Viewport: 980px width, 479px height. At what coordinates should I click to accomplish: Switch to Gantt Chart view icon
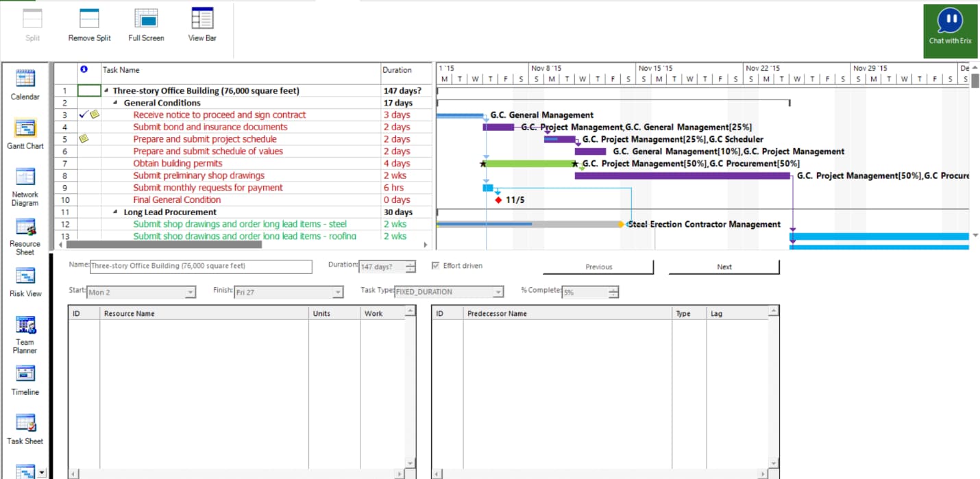(25, 128)
